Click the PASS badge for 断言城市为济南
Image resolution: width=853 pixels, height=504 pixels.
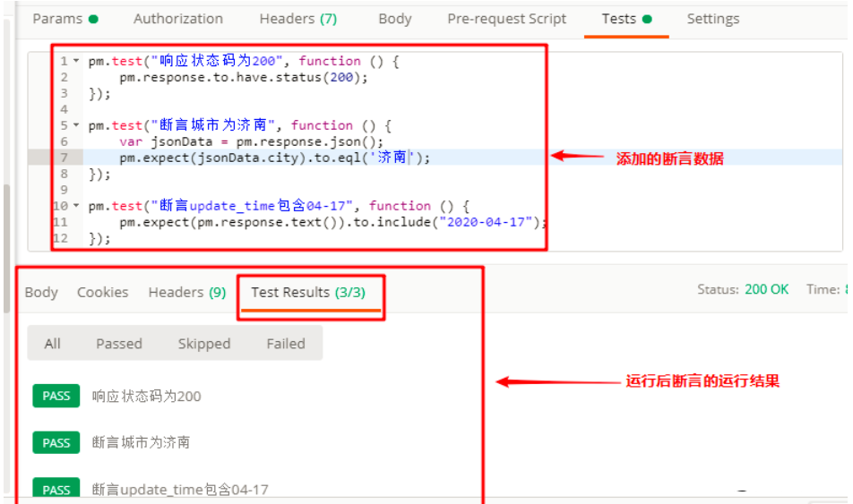tap(56, 442)
